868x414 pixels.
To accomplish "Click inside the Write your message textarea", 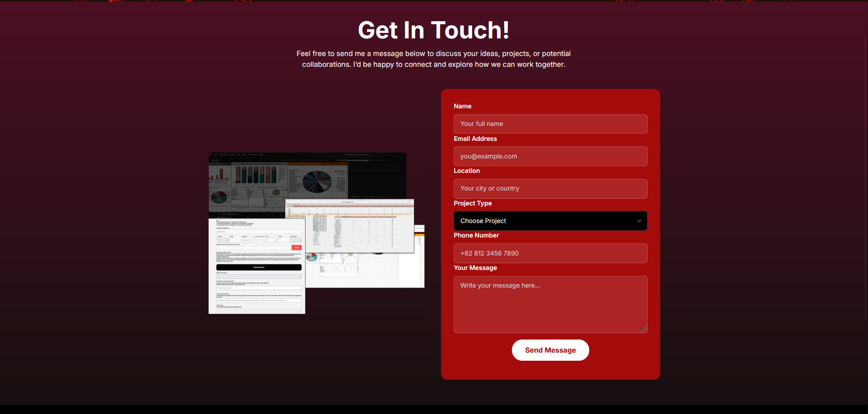I will click(x=550, y=305).
